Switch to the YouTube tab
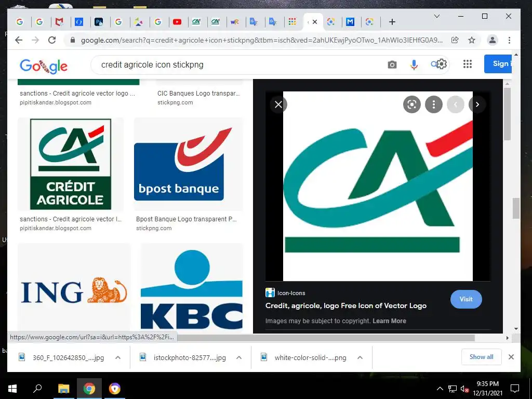The width and height of the screenshot is (532, 399). click(x=177, y=22)
